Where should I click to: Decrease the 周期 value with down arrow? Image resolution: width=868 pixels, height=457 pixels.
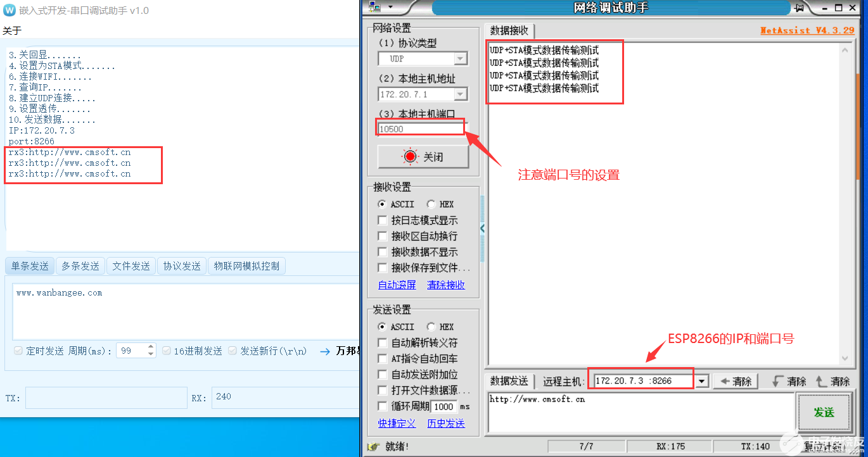(151, 354)
